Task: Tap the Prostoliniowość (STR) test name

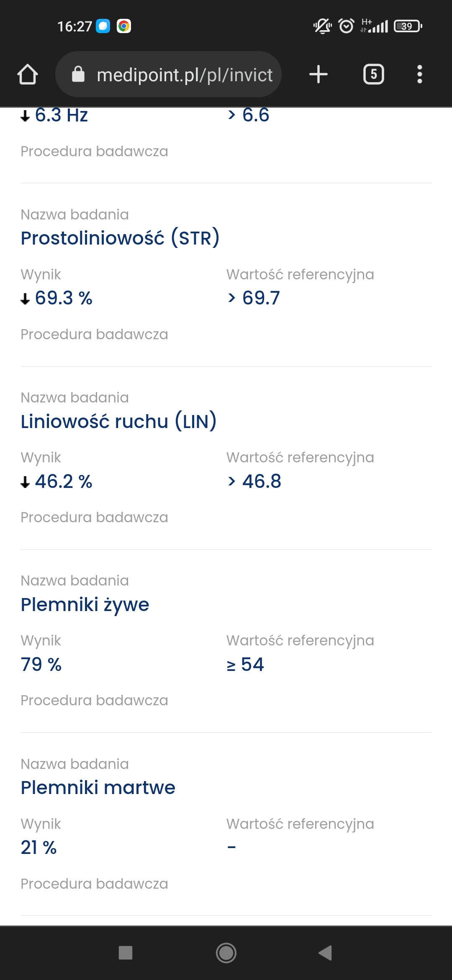Action: [120, 238]
